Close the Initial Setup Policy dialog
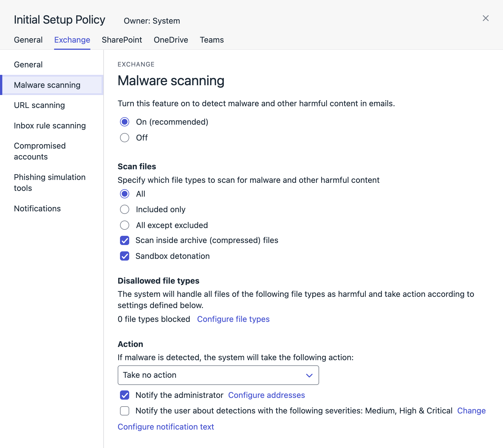This screenshot has width=503, height=448. (485, 18)
